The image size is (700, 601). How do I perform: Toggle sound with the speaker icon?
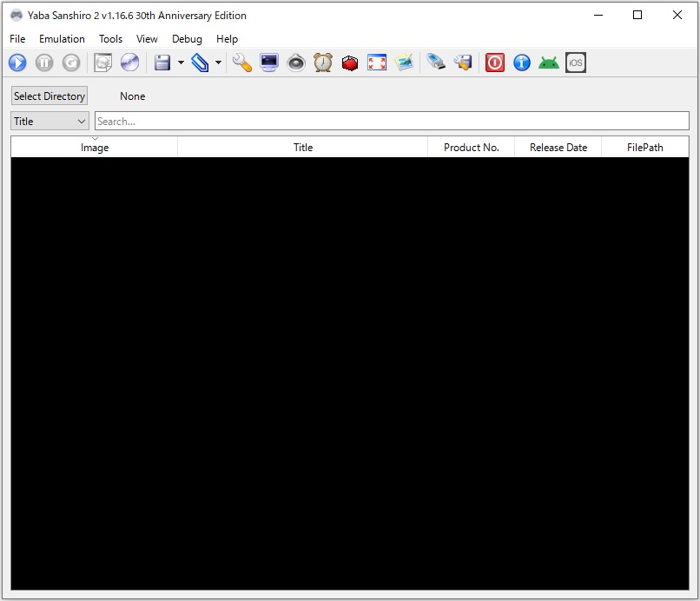[296, 63]
